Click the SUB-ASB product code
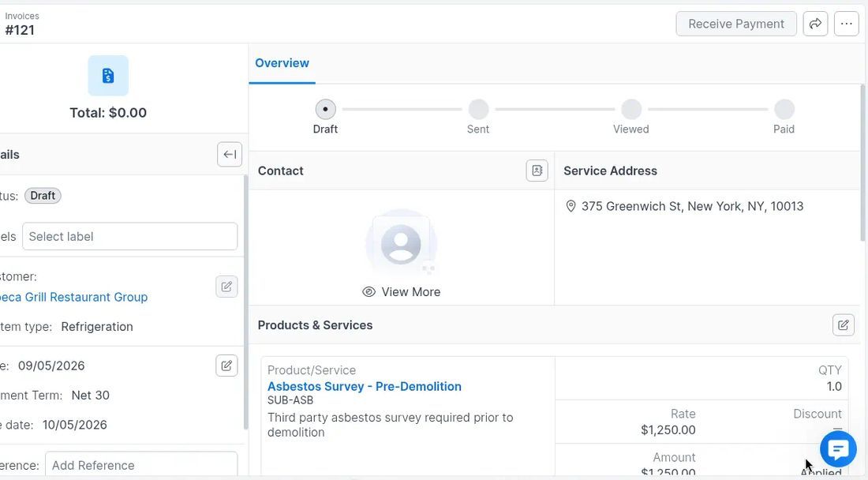Screen dimensions: 868x480 (x=290, y=400)
